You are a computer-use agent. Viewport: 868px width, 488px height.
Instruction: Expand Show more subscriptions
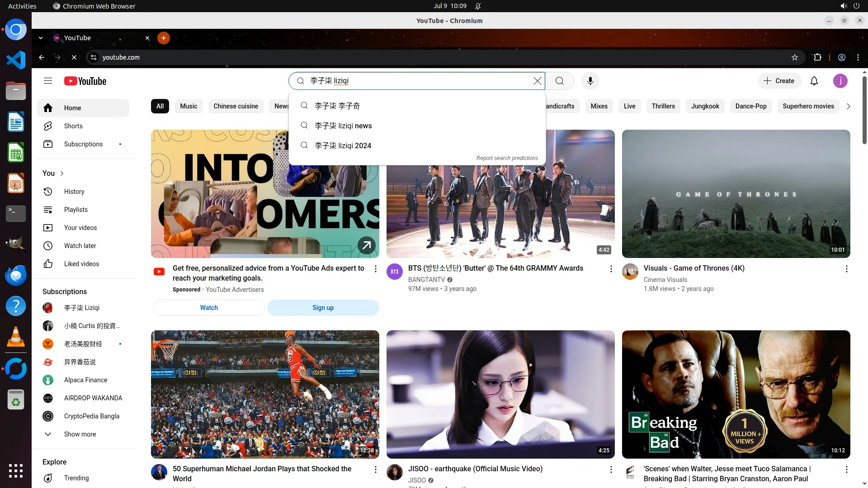tap(80, 434)
